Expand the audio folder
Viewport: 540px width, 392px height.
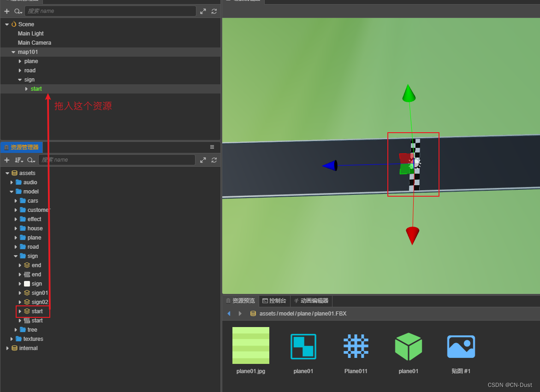12,182
